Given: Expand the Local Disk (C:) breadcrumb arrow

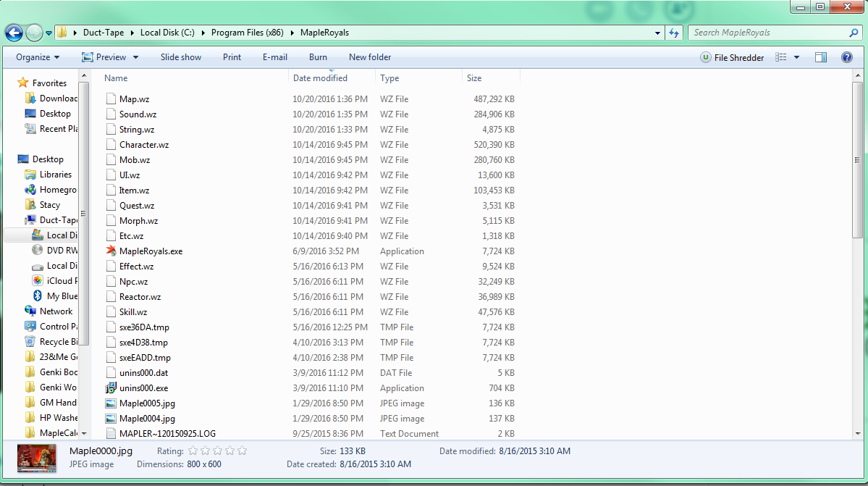Looking at the screenshot, I should (203, 33).
